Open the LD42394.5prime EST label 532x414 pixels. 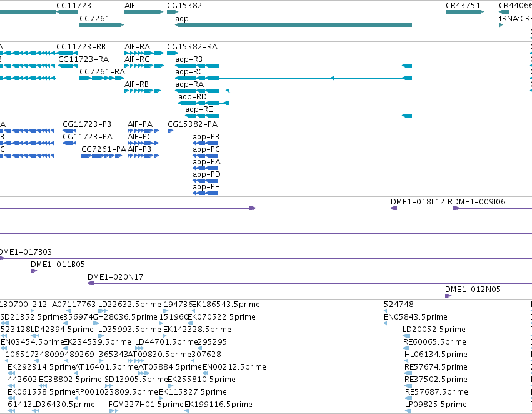[x=62, y=330]
